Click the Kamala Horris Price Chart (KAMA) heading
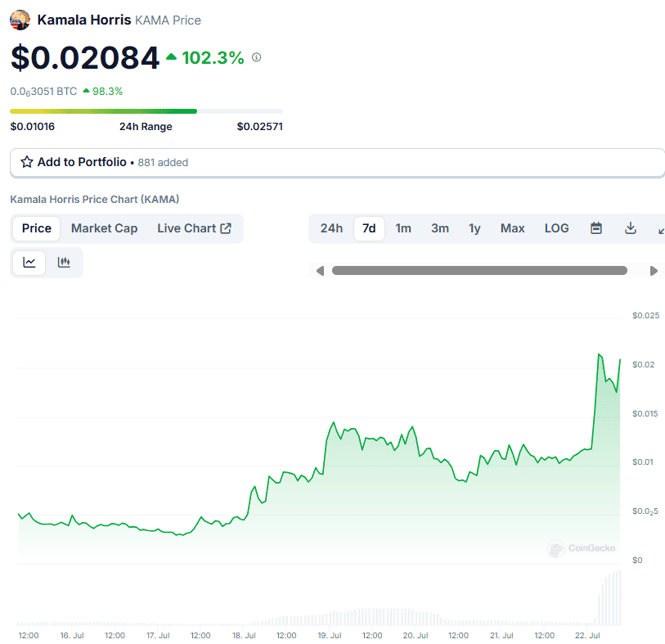The height and width of the screenshot is (644, 665). 95,200
